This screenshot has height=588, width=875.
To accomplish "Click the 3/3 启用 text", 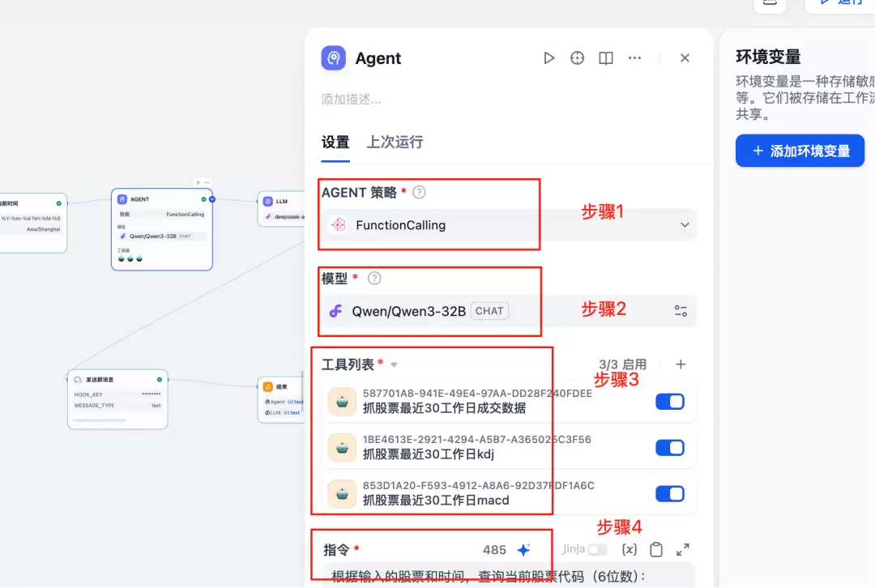I will pyautogui.click(x=623, y=364).
